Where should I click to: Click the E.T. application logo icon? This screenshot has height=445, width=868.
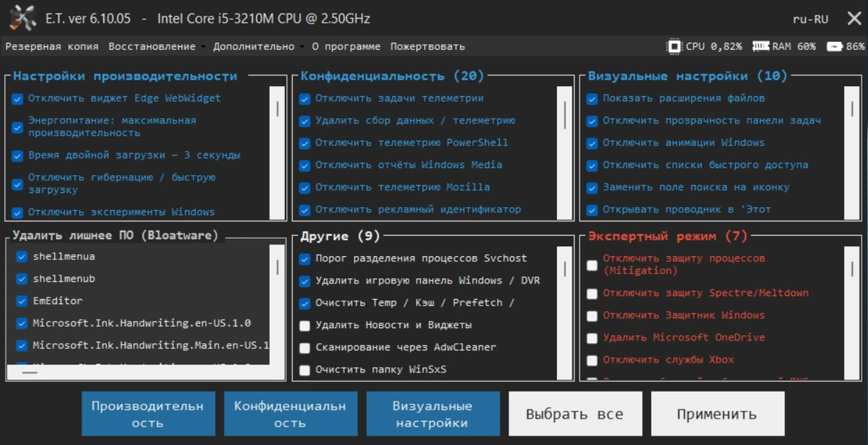(x=24, y=19)
